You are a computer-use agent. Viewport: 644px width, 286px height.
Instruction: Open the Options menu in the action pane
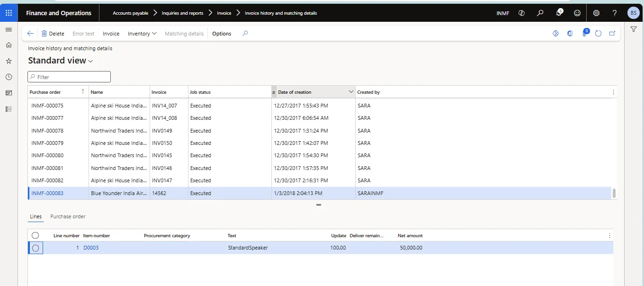[x=222, y=34]
